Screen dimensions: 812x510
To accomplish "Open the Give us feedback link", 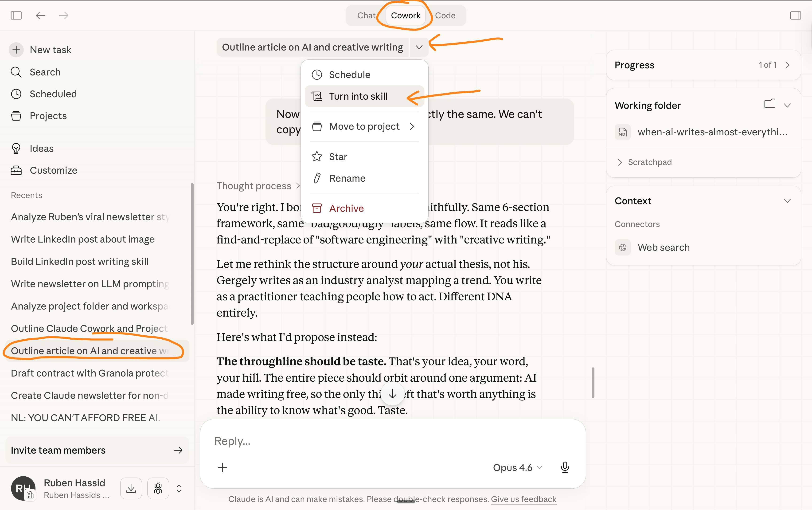I will 523,499.
